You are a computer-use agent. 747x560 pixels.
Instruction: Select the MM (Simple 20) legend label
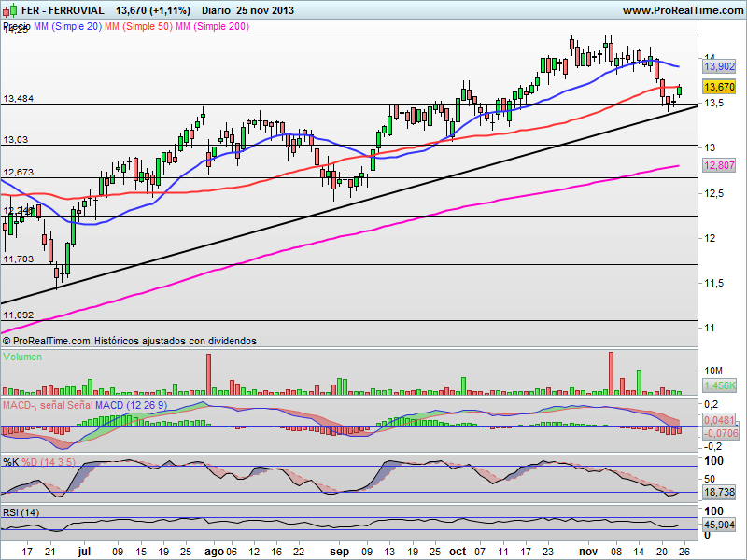click(x=67, y=27)
